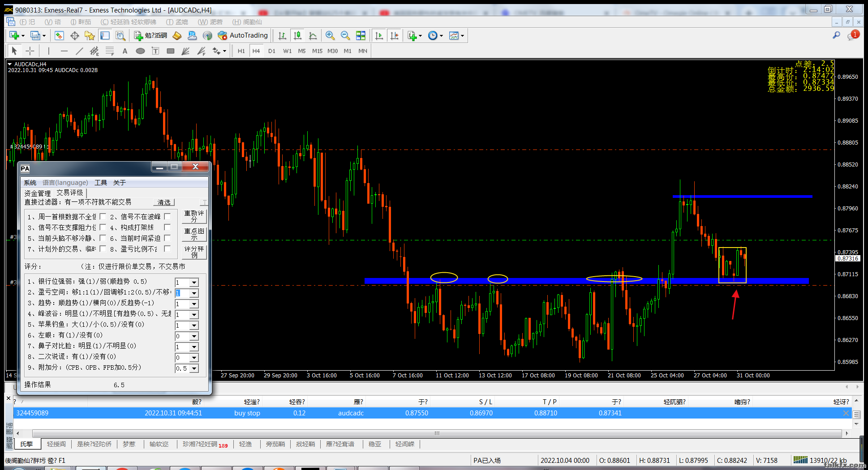Screen dimensions: 868x470
Task: Select the trendline drawing tool
Action: click(79, 51)
